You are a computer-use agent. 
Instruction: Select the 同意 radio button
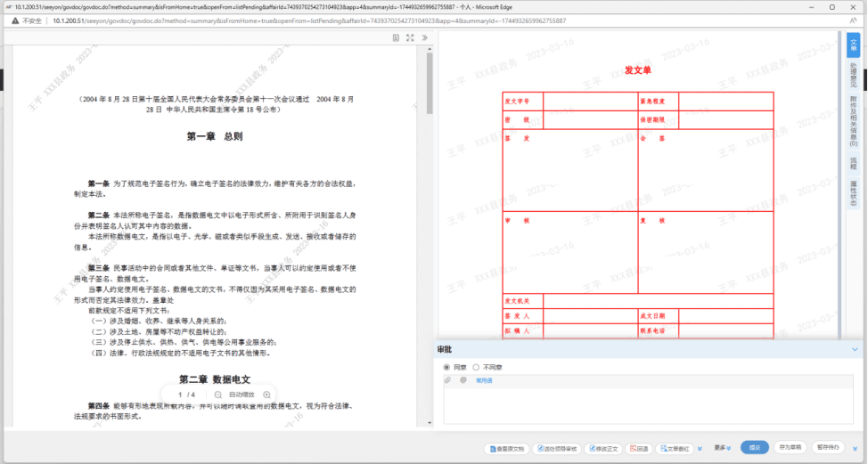pos(446,367)
